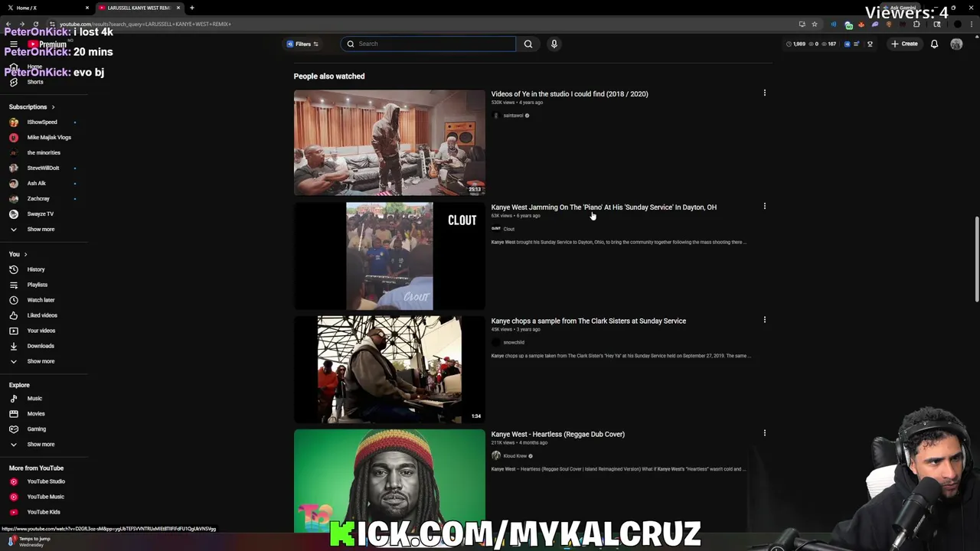Select the LARUSSELL KANYE WEST REMIX tab
The height and width of the screenshot is (551, 980).
[139, 8]
